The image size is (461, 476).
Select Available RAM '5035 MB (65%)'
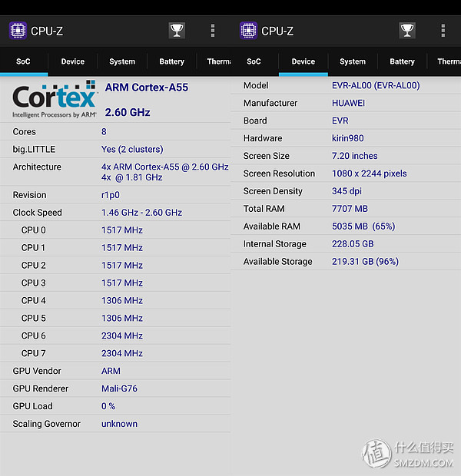point(363,226)
